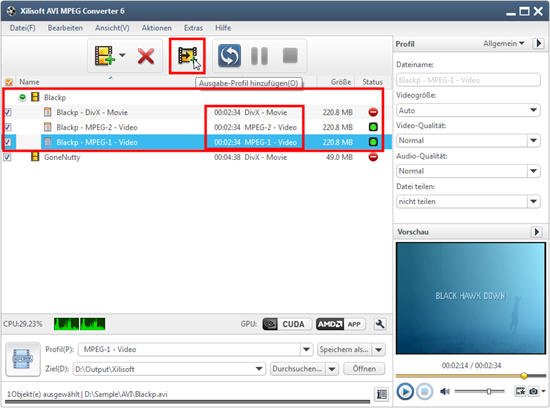Image resolution: width=550 pixels, height=408 pixels.
Task: Open the Ansicht(V) menu
Action: [112, 28]
